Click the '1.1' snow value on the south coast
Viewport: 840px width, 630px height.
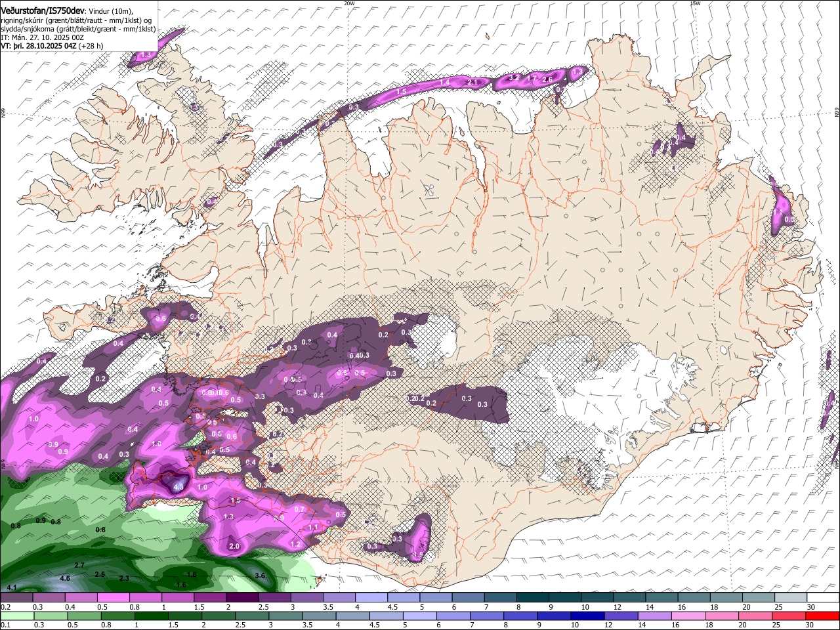point(313,527)
